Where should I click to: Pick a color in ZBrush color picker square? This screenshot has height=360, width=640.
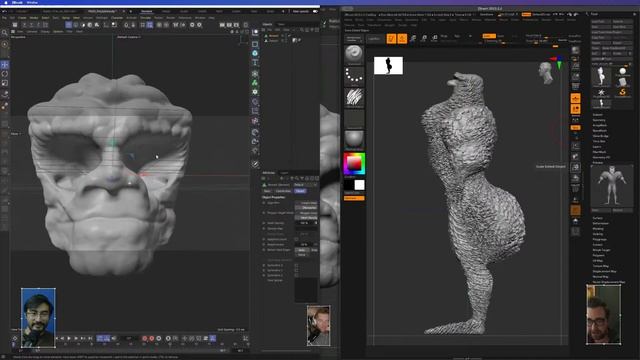354,164
